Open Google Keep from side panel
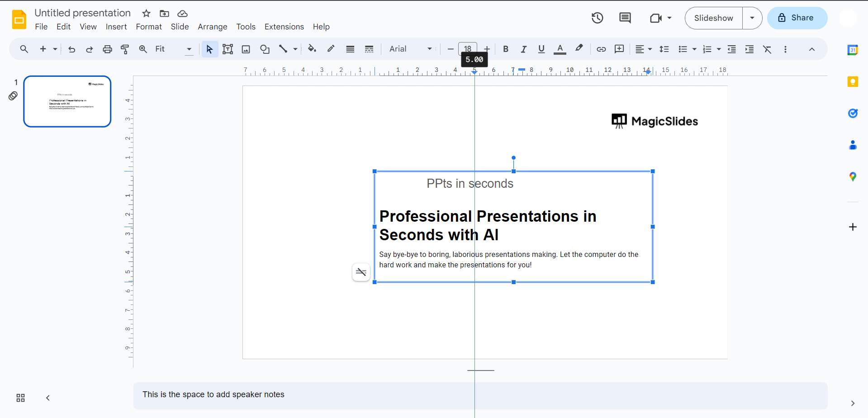The image size is (868, 418). click(852, 82)
